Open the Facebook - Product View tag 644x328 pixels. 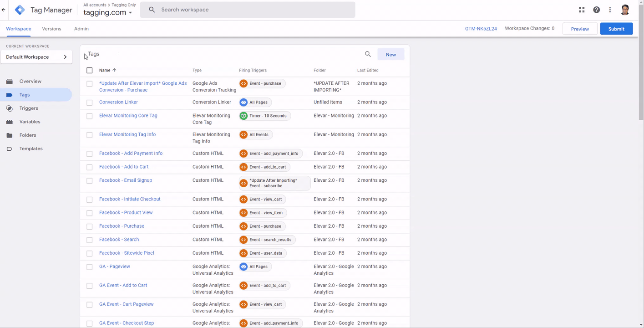point(126,213)
